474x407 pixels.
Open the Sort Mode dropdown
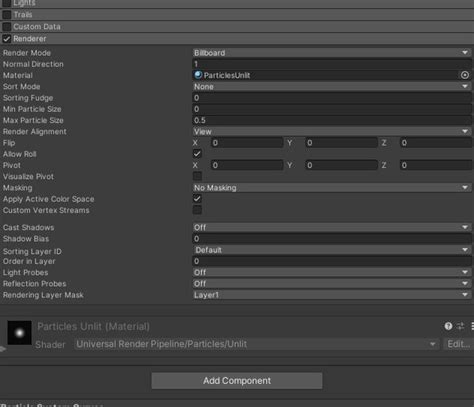(x=332, y=87)
